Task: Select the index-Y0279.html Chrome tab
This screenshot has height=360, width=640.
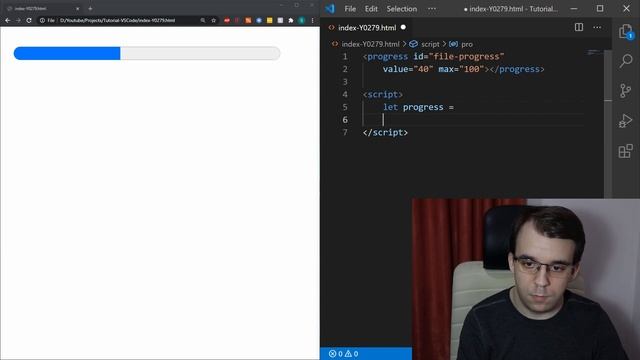Action: point(43,8)
